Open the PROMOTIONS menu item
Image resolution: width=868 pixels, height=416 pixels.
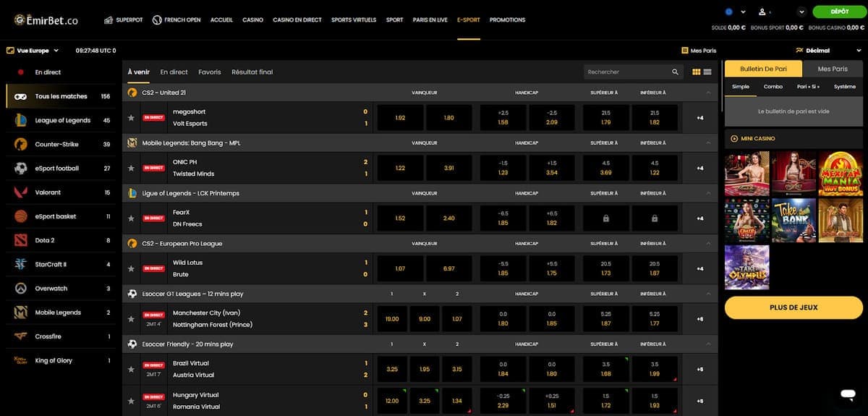point(507,20)
